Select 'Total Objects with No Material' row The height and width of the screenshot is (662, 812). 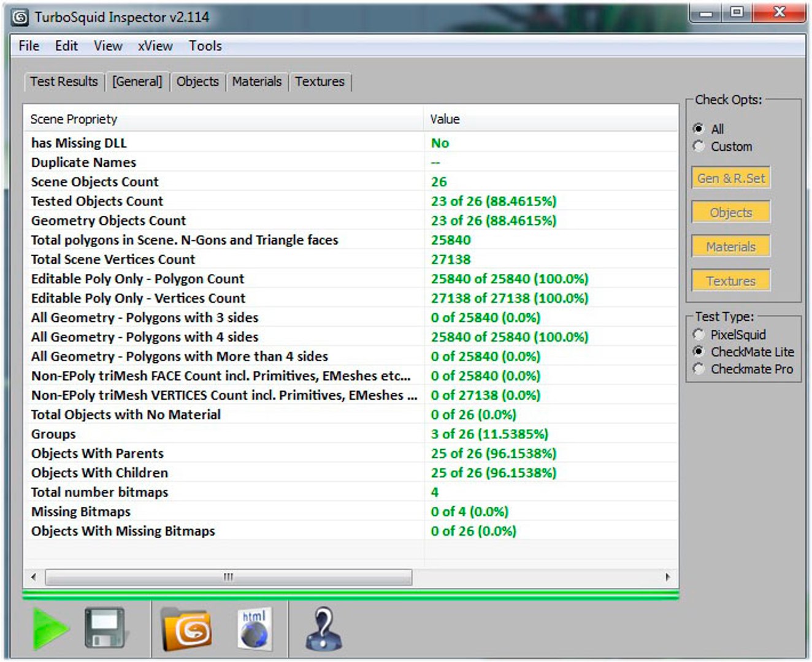point(351,415)
